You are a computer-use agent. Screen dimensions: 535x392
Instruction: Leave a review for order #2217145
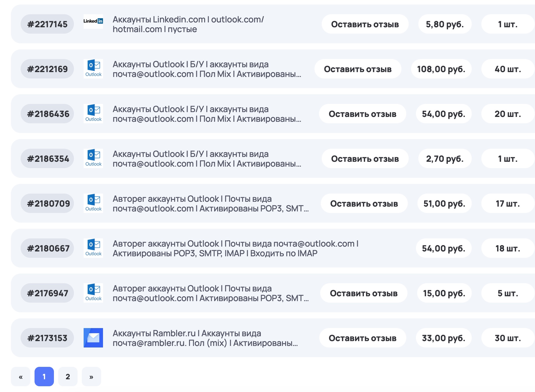click(x=365, y=24)
